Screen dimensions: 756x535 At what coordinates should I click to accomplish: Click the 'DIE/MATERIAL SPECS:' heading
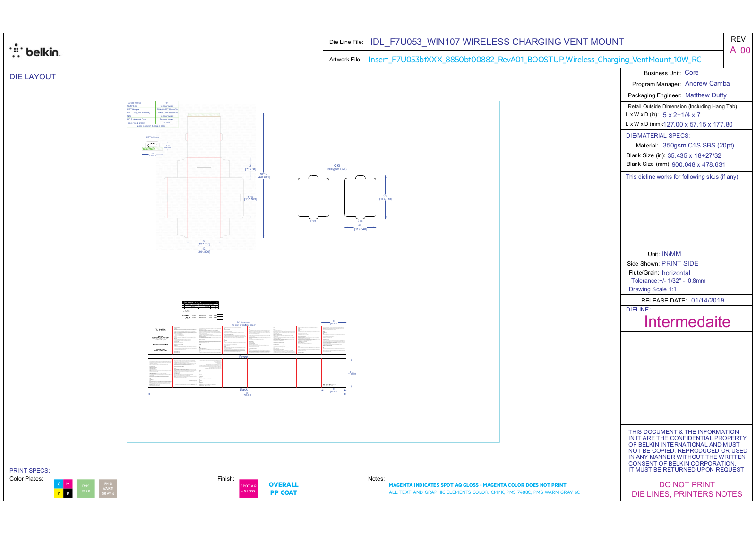click(x=658, y=135)
